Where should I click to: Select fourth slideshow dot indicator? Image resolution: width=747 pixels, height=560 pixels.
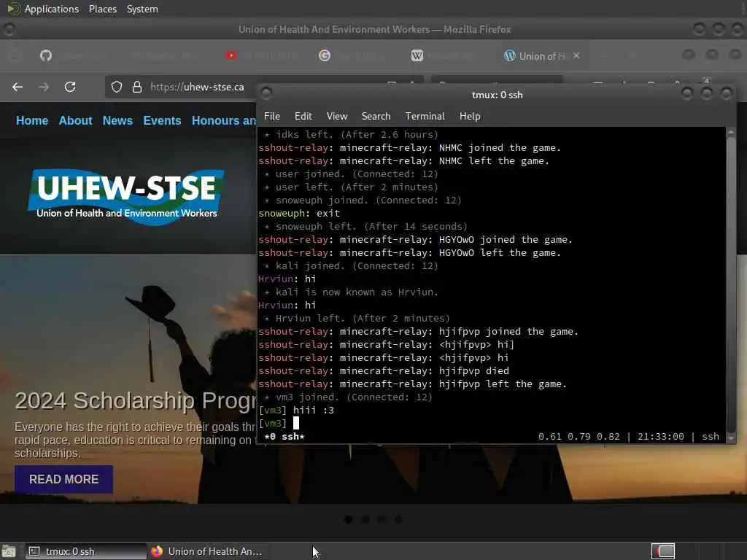tap(398, 519)
